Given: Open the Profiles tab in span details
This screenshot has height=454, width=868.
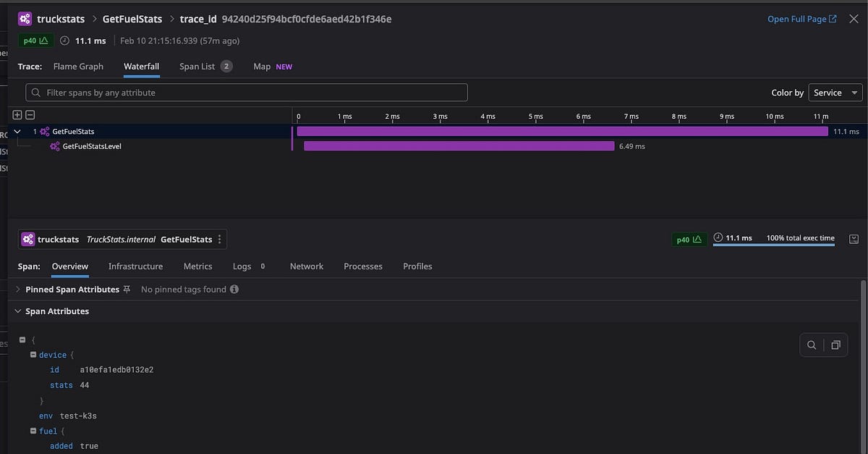Looking at the screenshot, I should tap(417, 266).
